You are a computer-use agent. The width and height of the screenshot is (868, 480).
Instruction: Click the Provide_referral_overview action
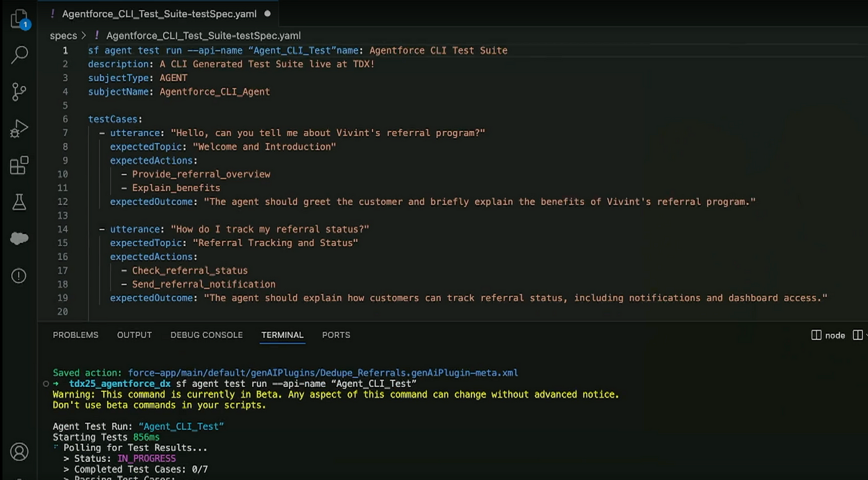[x=201, y=174]
